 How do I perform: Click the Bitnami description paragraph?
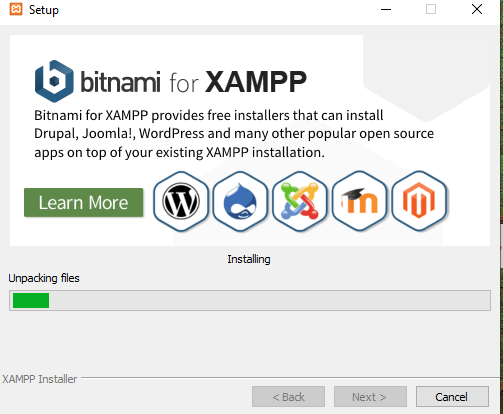234,134
